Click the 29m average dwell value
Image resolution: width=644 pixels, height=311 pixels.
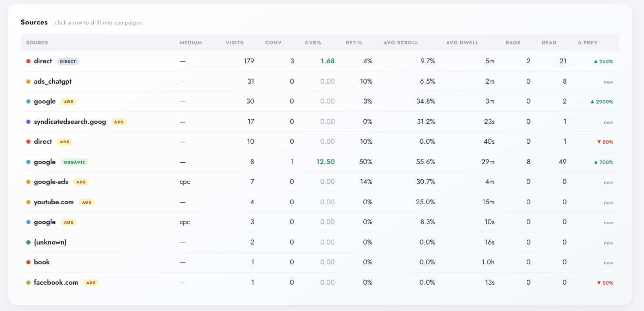coord(488,162)
